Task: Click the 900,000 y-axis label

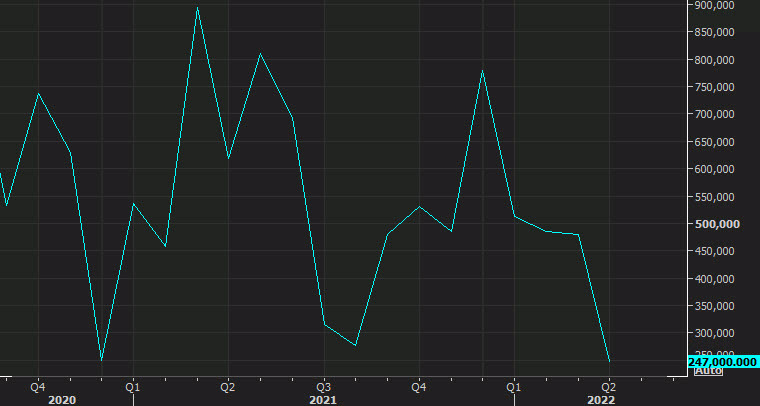Action: coord(714,5)
